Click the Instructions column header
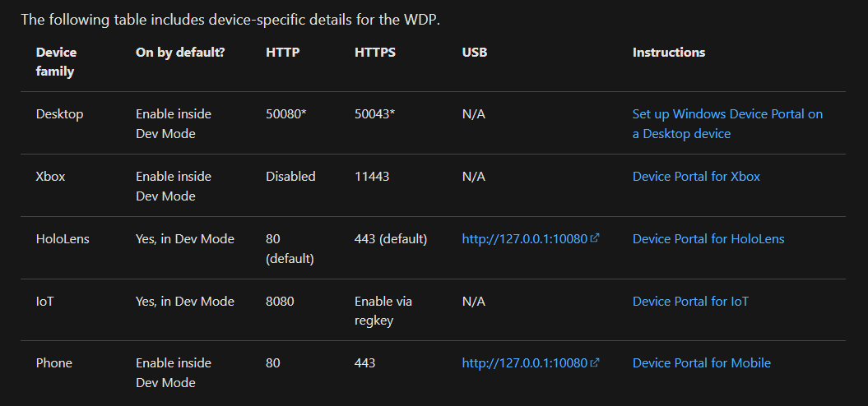 668,53
